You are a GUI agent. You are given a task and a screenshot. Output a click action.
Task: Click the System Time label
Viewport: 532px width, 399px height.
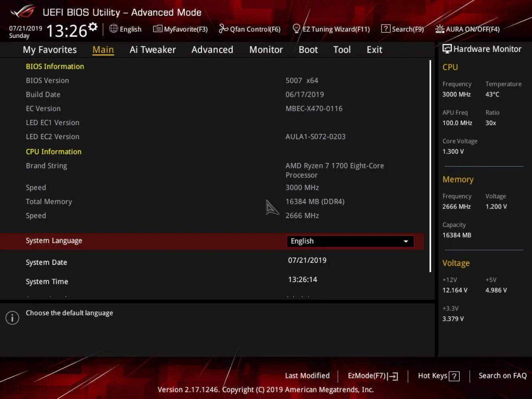click(47, 282)
